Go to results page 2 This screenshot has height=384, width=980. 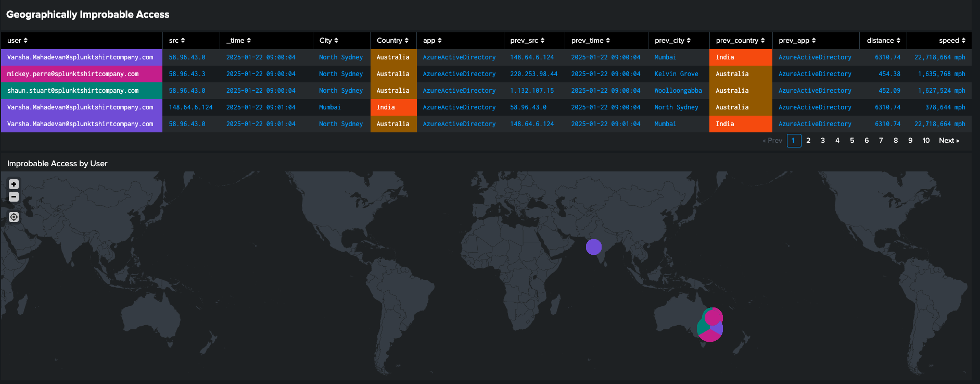[x=808, y=141]
